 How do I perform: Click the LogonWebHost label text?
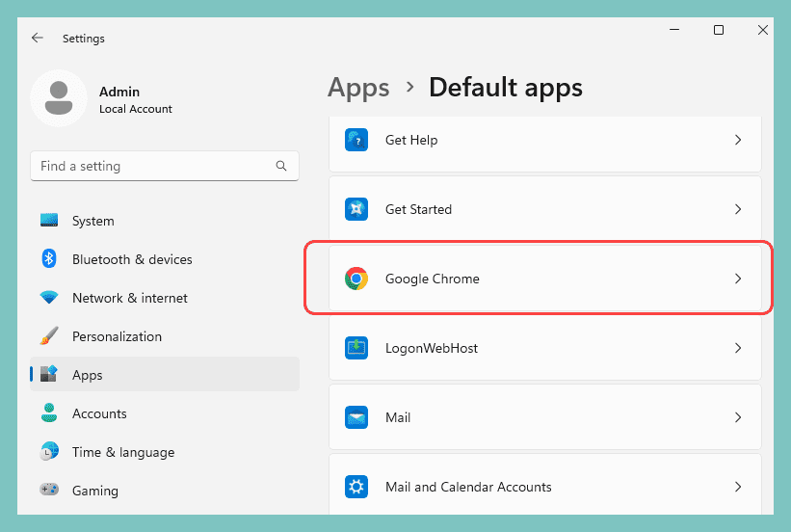[432, 348]
